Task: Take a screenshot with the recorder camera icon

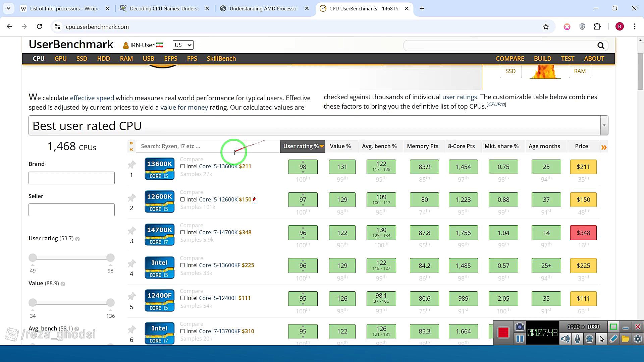Action: tap(520, 326)
